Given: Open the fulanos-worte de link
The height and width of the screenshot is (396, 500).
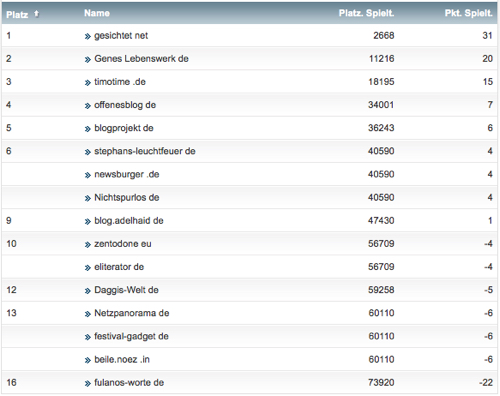Looking at the screenshot, I should click(x=129, y=383).
